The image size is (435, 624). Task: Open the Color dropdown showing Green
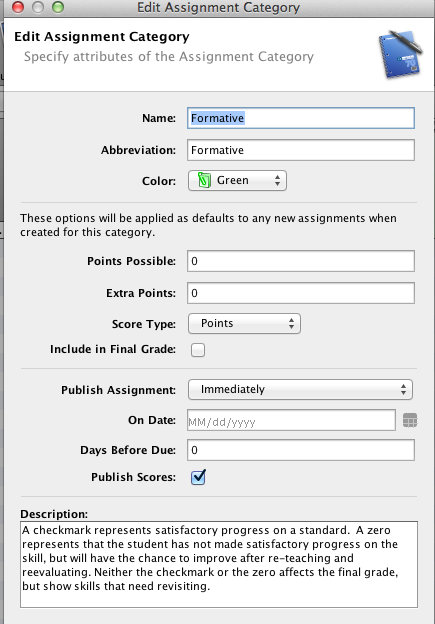(237, 181)
